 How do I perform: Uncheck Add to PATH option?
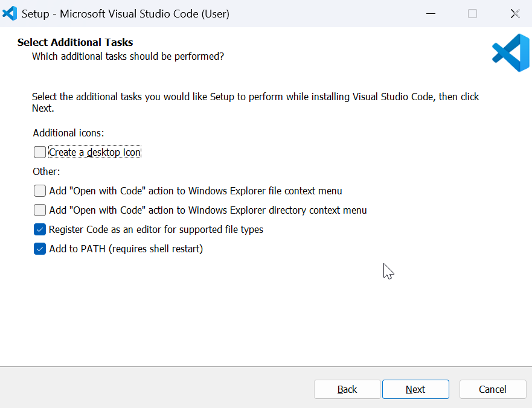[x=40, y=249]
